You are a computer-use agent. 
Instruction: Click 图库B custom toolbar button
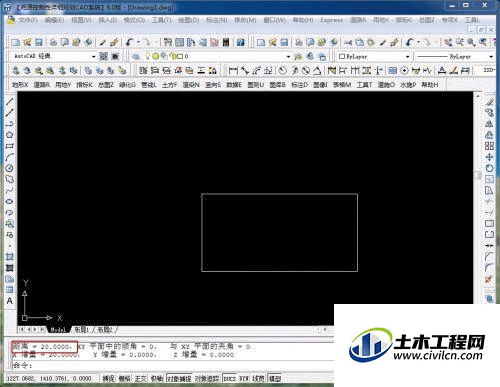coord(277,85)
